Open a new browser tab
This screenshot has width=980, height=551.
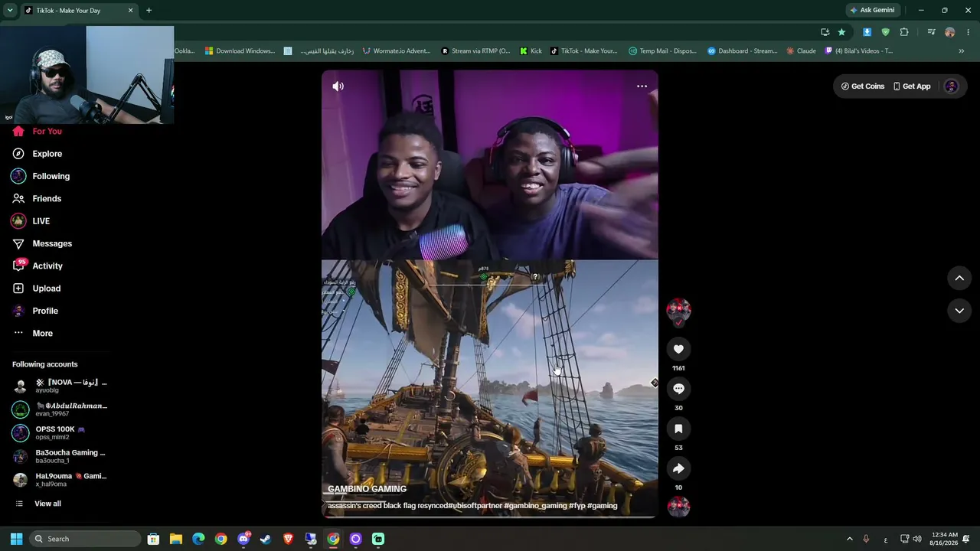(x=149, y=11)
